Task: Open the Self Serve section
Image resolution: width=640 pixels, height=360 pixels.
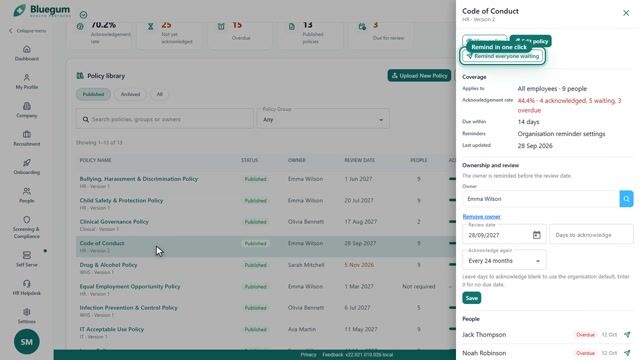Action: point(27,259)
